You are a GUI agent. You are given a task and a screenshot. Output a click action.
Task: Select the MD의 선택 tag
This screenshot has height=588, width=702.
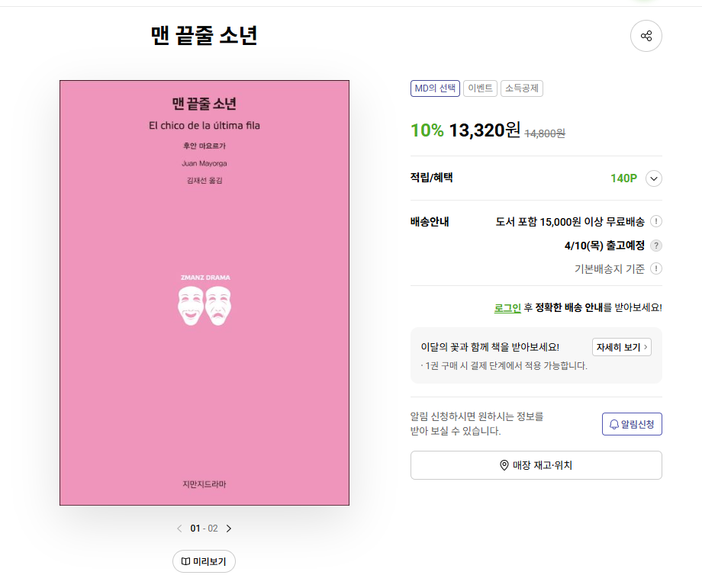[x=435, y=88]
